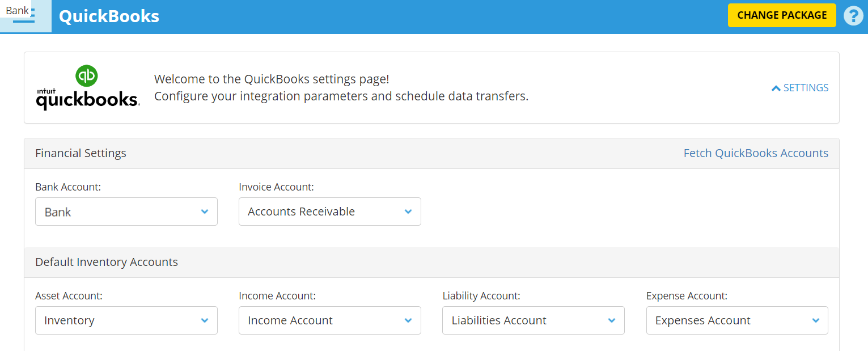Open the Invoice Account dropdown showing Accounts Receivable

coord(329,211)
